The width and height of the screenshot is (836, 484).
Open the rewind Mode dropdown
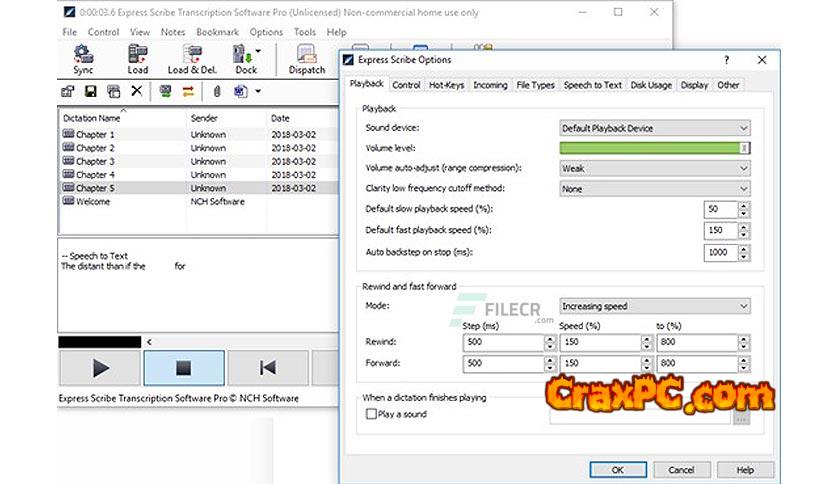(654, 306)
